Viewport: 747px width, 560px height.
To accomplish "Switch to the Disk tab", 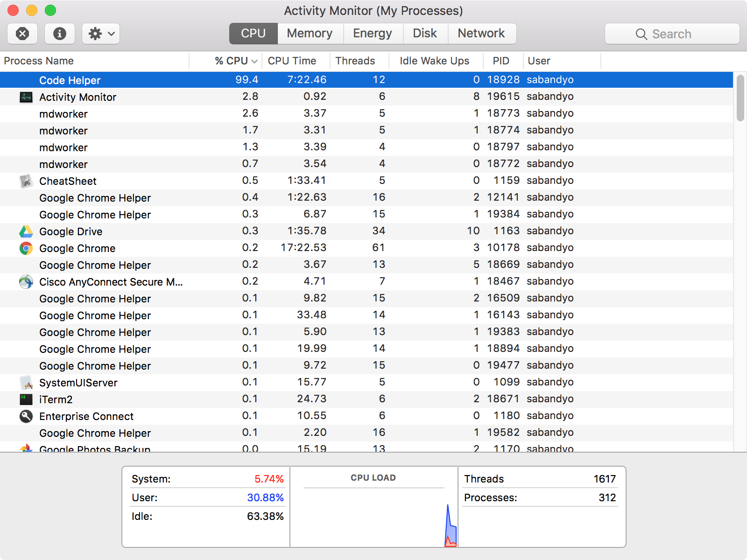I will pyautogui.click(x=425, y=34).
